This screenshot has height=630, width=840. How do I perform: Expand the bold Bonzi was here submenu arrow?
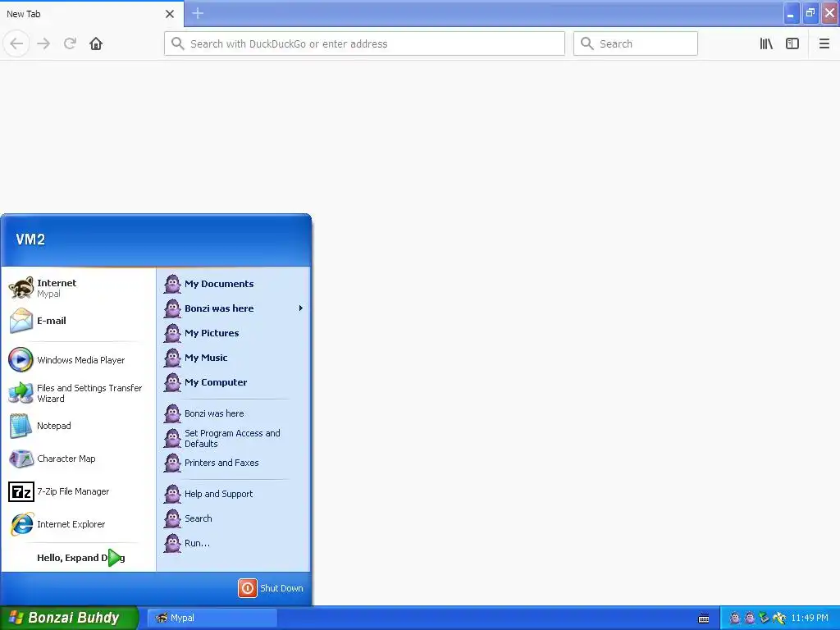(x=301, y=308)
